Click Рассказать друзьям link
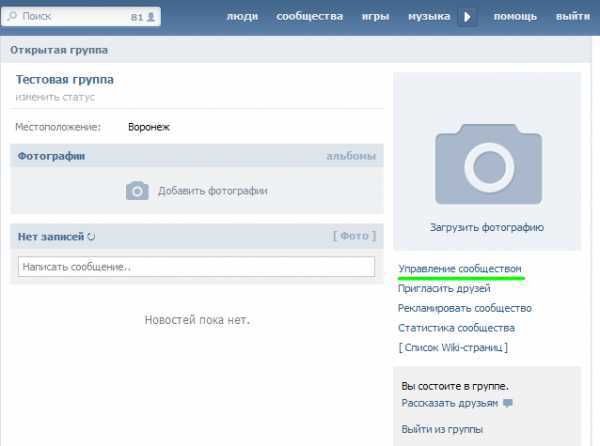Screen dimensions: 600x446 click(x=450, y=403)
